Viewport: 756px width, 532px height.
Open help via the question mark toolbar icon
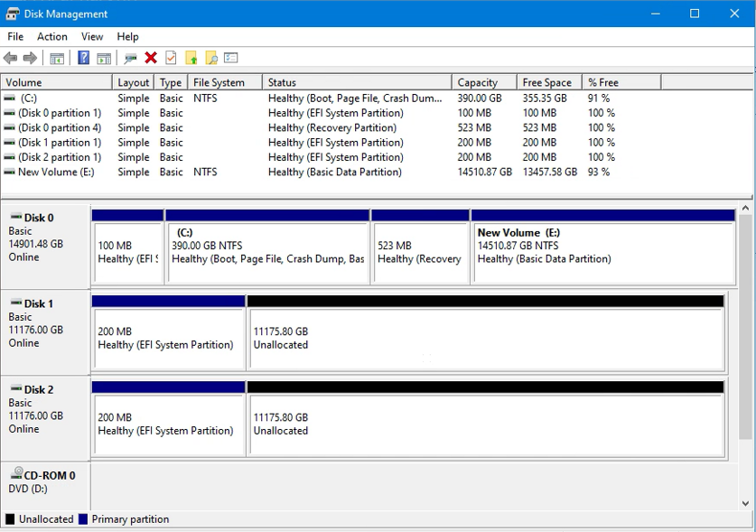(83, 57)
